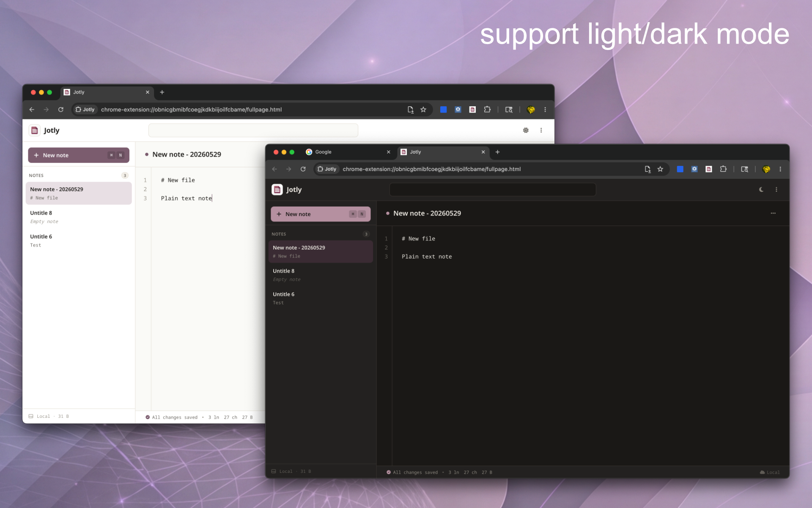Close Google tab in front window
812x508 pixels.
(388, 152)
